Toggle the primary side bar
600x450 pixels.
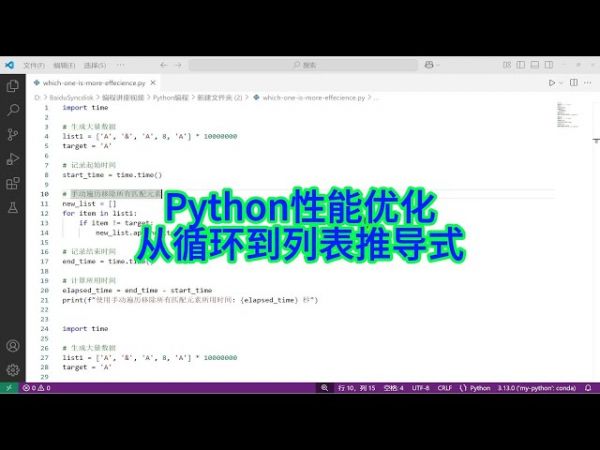click(521, 65)
